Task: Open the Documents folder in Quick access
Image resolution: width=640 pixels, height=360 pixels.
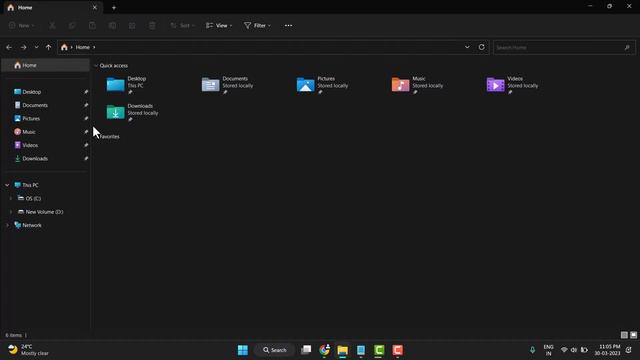Action: pyautogui.click(x=228, y=85)
